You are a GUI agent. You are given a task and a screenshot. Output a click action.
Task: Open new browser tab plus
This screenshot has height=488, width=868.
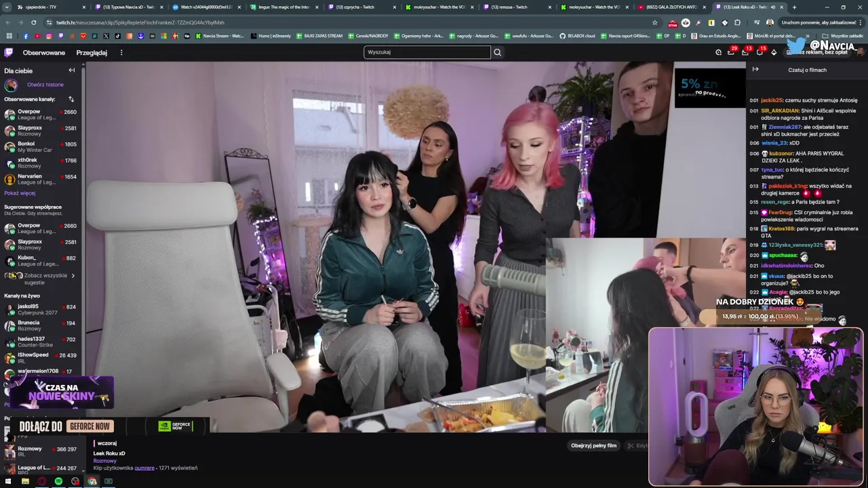coord(794,7)
